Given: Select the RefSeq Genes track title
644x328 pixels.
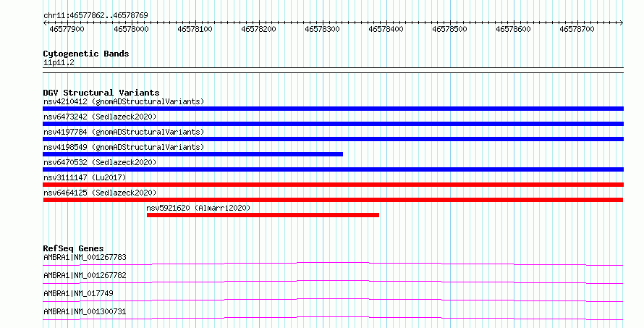Looking at the screenshot, I should (73, 248).
